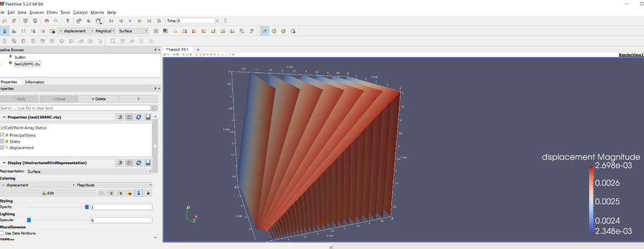The height and width of the screenshot is (249, 644).
Task: Click the Redo arrow icon
Action: [56, 21]
